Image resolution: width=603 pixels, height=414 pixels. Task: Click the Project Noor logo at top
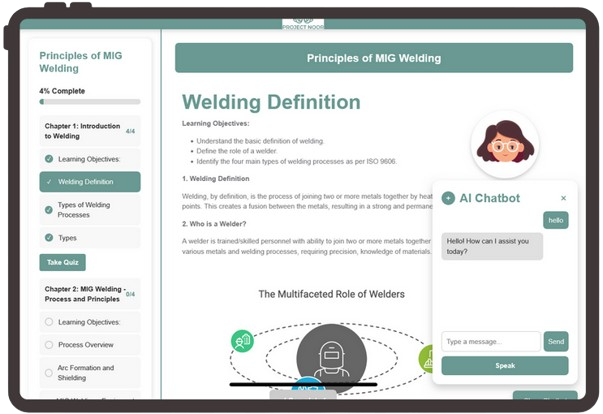pos(302,23)
